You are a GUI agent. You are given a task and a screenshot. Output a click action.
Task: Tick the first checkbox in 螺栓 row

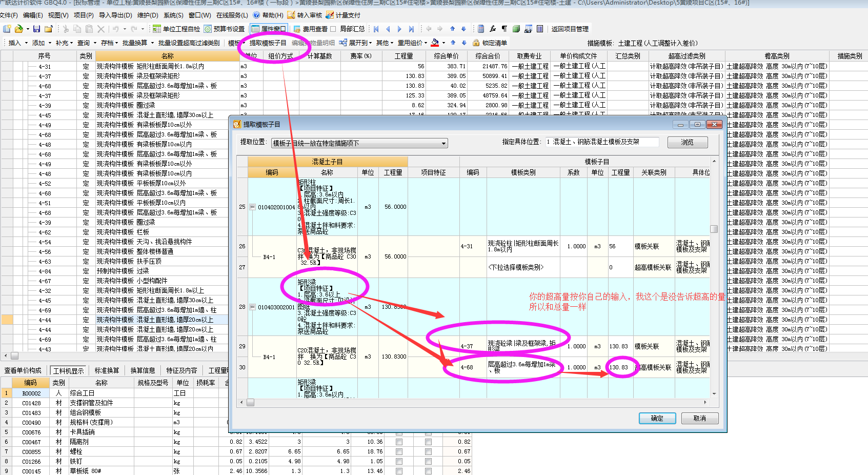[x=399, y=451]
